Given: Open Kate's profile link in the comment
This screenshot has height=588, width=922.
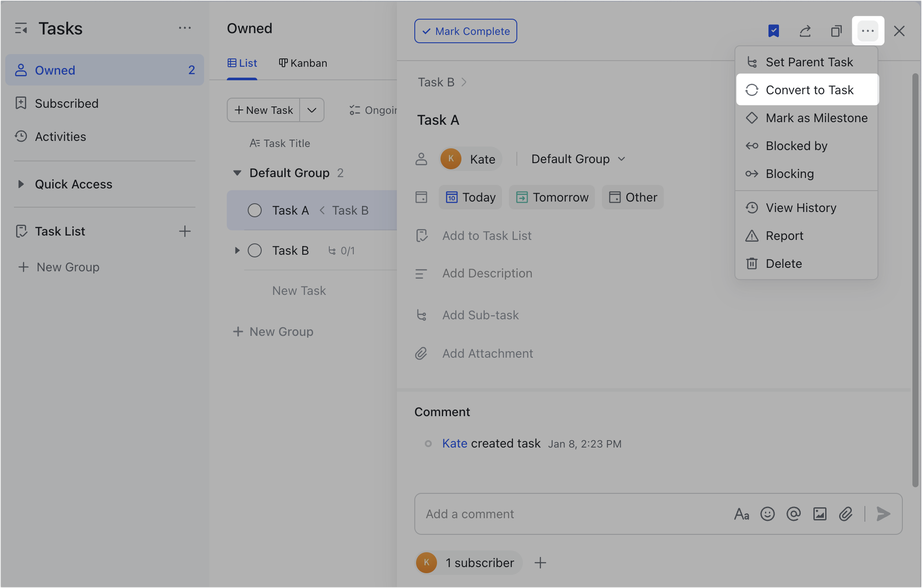Looking at the screenshot, I should [454, 443].
